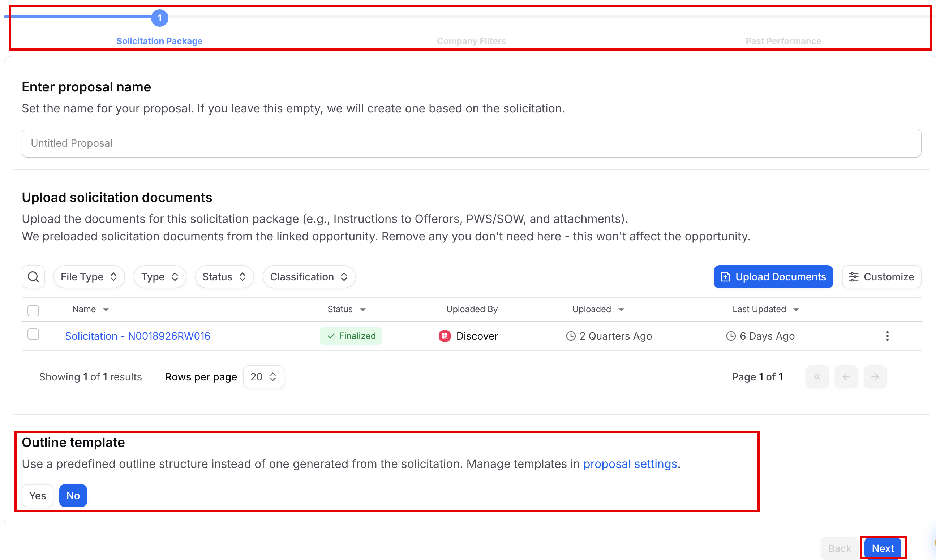Click the previous page arrow button
936x560 pixels.
point(846,376)
